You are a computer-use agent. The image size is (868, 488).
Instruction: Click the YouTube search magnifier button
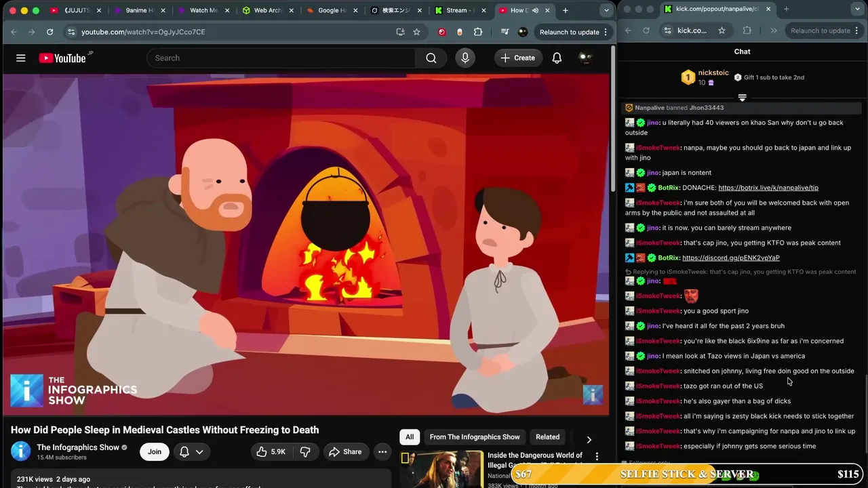431,58
